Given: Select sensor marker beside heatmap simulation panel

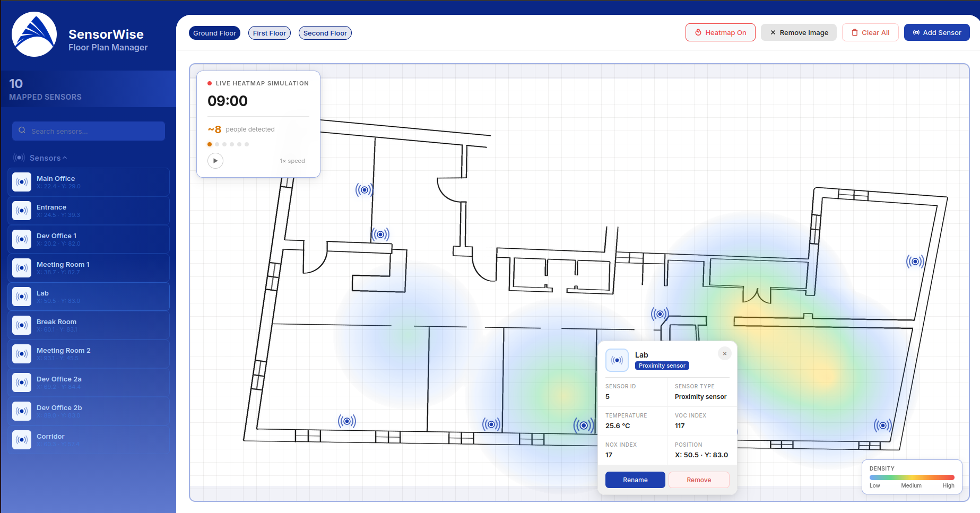Looking at the screenshot, I should click(364, 189).
